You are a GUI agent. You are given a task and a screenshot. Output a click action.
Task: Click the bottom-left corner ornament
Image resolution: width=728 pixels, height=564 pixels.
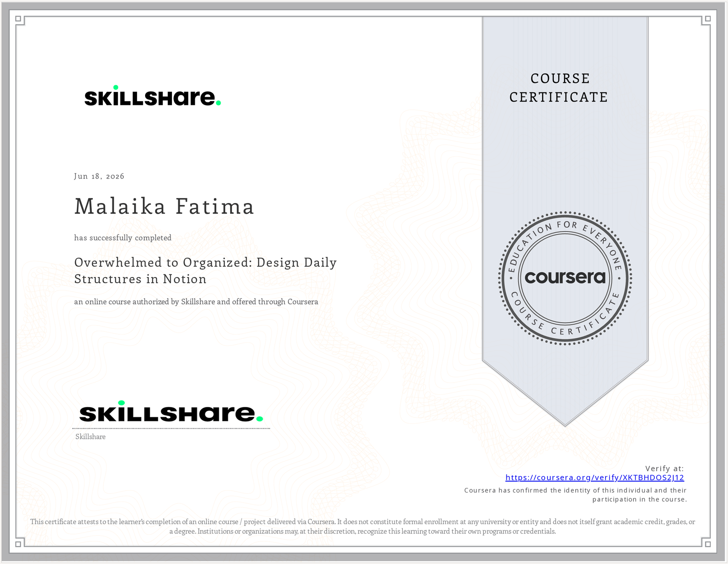coord(19,543)
